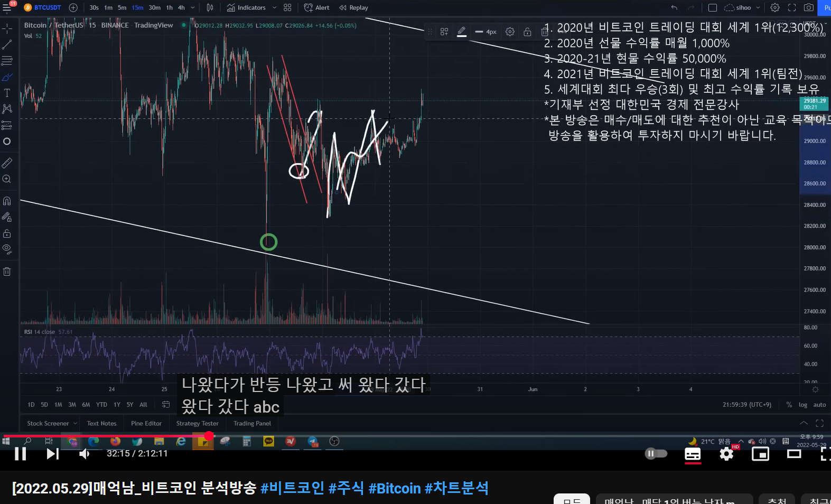Switch to the 1m timeframe
The image size is (831, 504).
coord(108,7)
